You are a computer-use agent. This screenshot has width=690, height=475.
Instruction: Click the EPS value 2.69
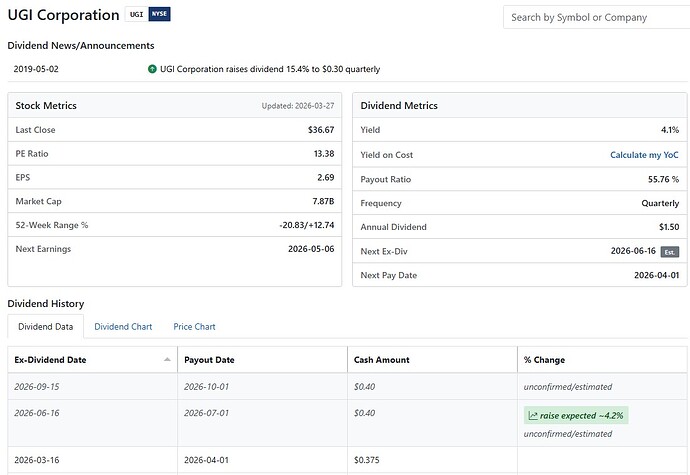pos(326,177)
